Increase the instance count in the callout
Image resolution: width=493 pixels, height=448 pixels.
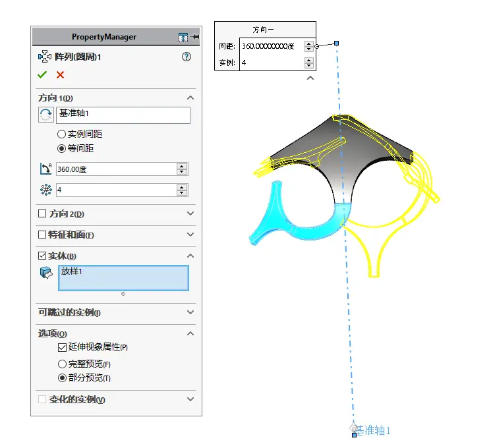(309, 60)
